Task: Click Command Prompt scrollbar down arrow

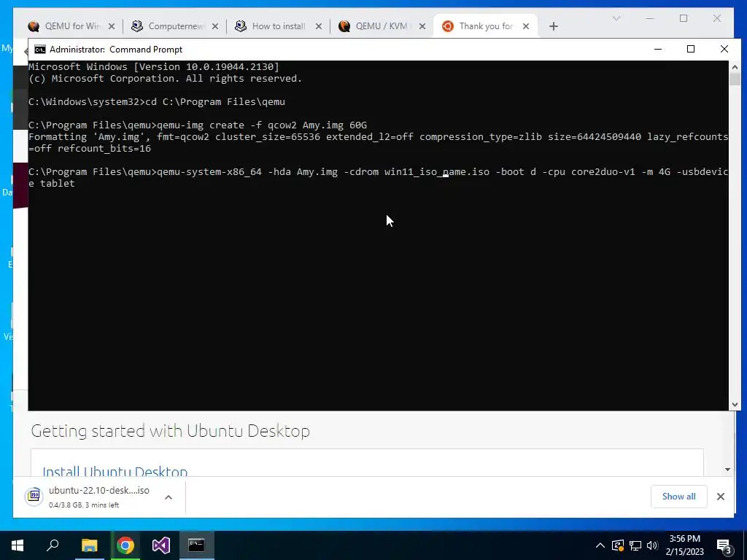Action: pyautogui.click(x=735, y=405)
